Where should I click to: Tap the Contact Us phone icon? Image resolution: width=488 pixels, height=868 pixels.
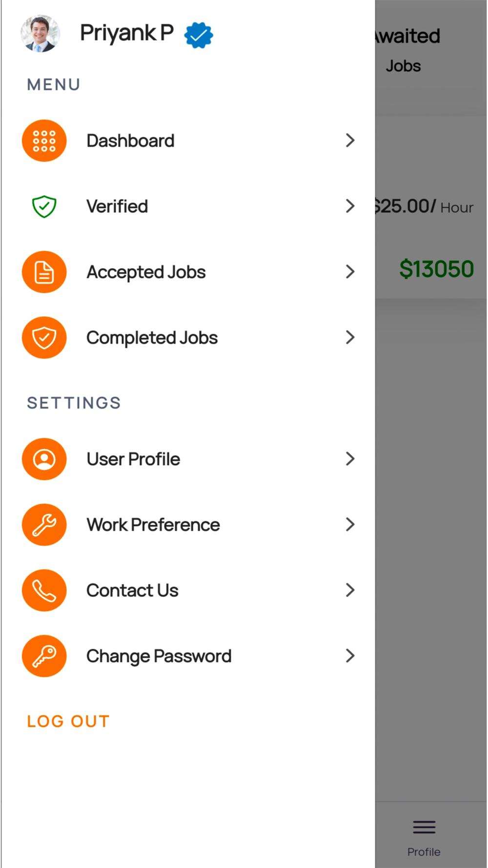click(x=44, y=590)
